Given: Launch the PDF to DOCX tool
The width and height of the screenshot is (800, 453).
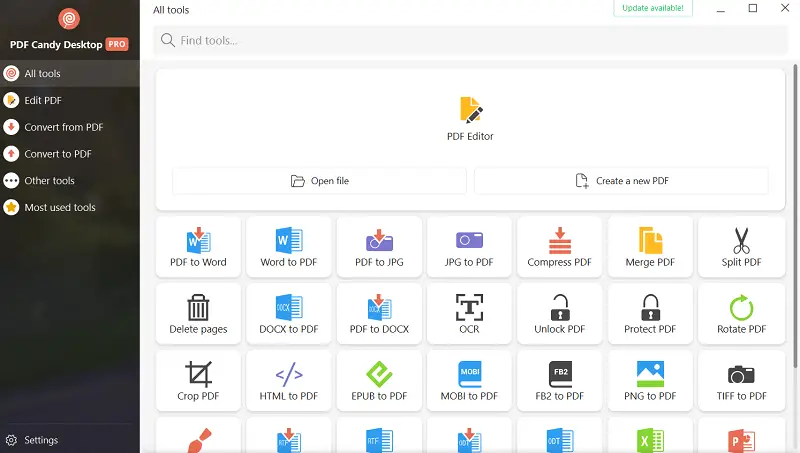Looking at the screenshot, I should (x=379, y=314).
